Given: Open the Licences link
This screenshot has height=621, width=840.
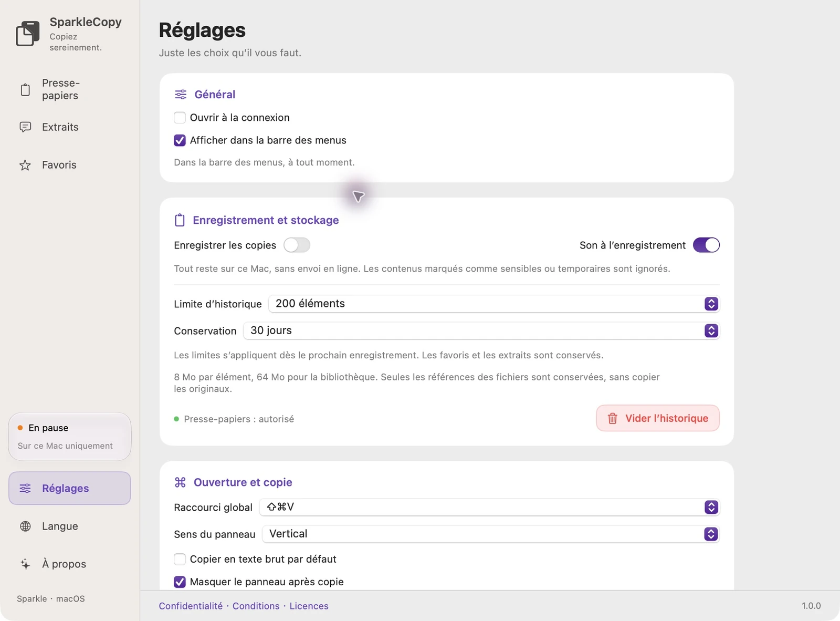Looking at the screenshot, I should tap(309, 606).
